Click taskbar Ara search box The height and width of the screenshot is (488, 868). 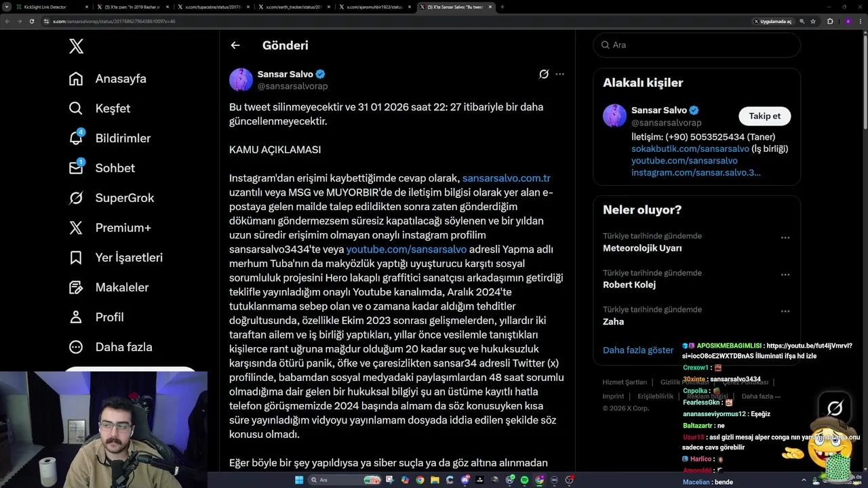click(344, 480)
